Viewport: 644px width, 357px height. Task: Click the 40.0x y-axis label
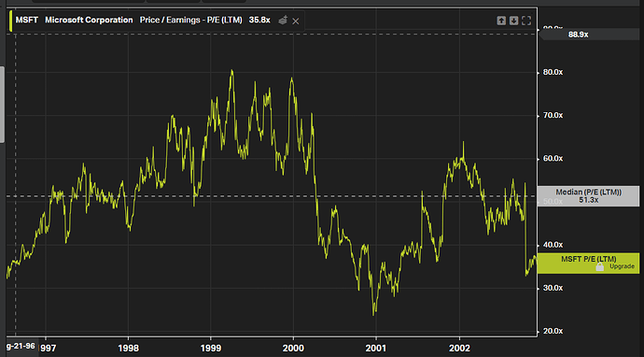click(x=553, y=245)
